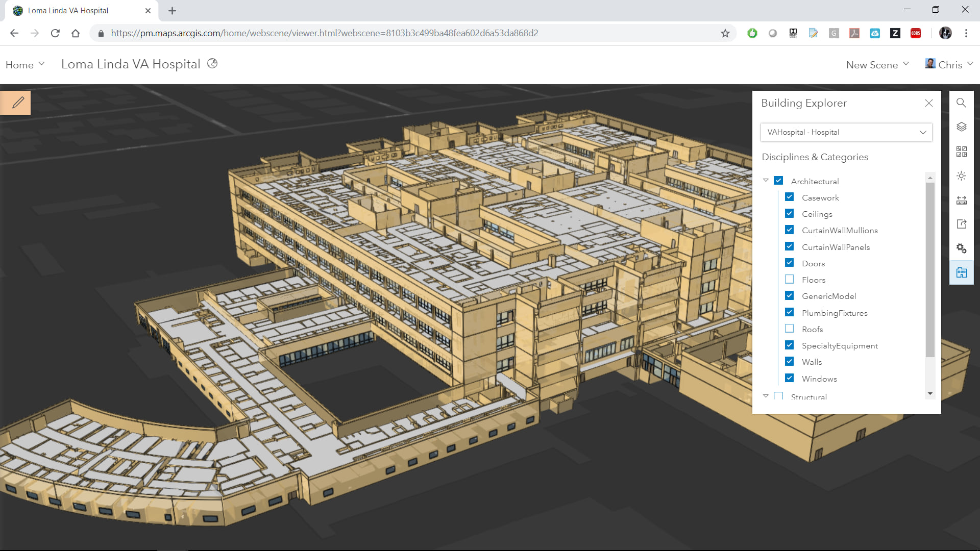Enable the Floors checkbox
Screen dimensions: 980x551
(x=789, y=280)
